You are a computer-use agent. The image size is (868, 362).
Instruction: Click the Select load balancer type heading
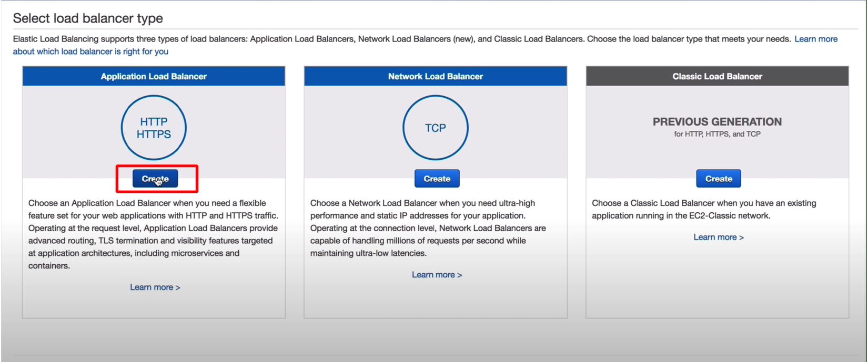(x=88, y=18)
